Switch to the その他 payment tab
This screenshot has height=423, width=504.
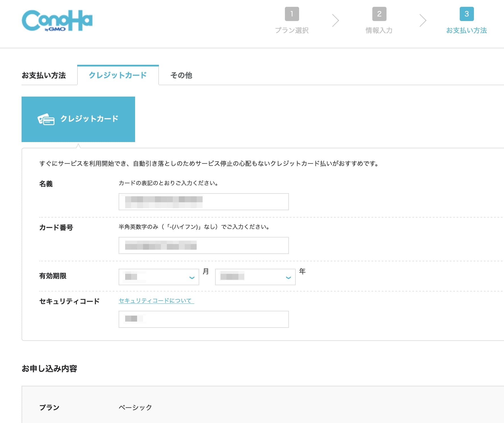click(181, 75)
